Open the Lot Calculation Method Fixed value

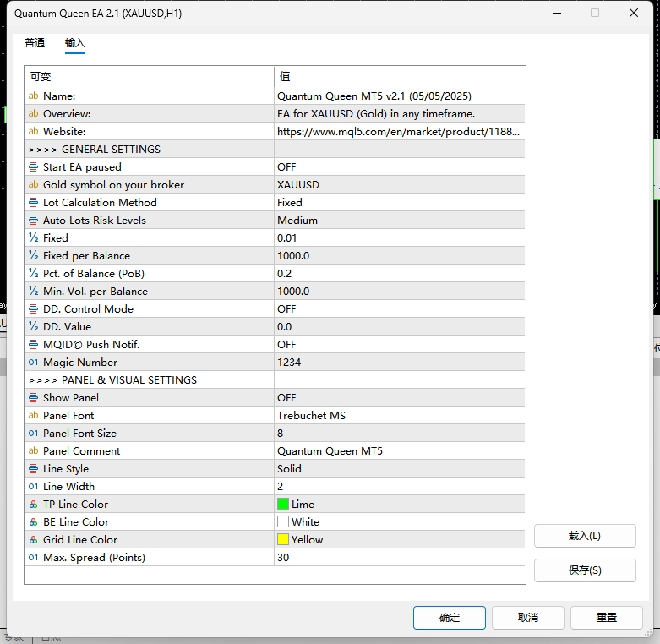coord(400,203)
